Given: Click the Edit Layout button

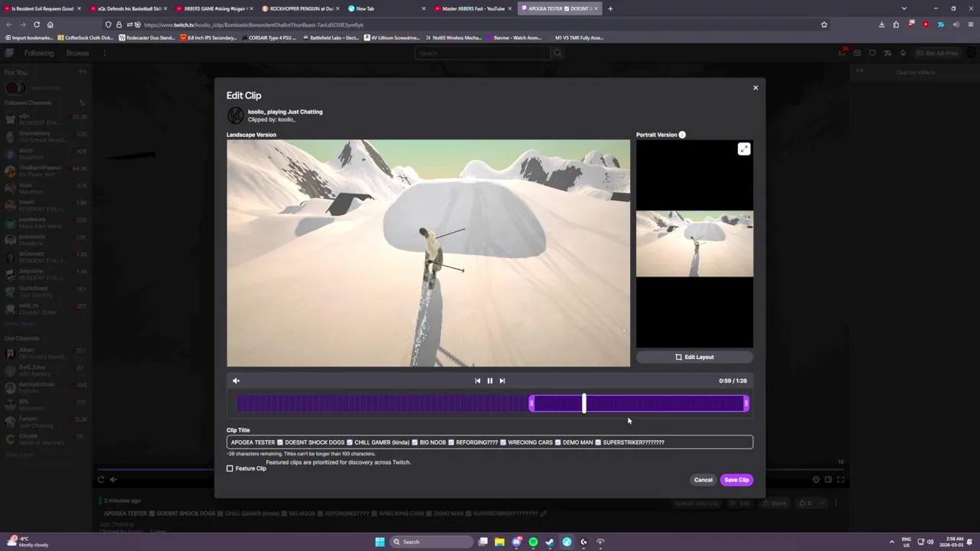Looking at the screenshot, I should click(694, 357).
